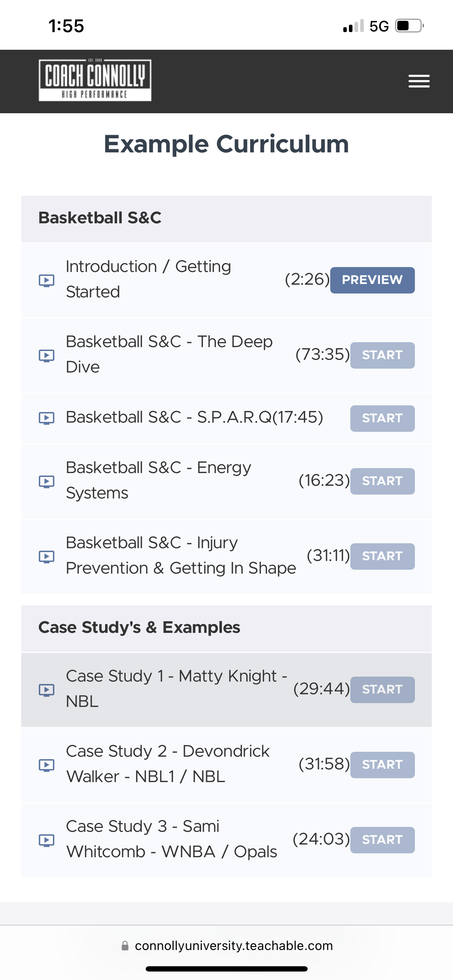This screenshot has height=980, width=453.
Task: Click video icon beside S.P.A.R.Q lesson
Action: (47, 418)
